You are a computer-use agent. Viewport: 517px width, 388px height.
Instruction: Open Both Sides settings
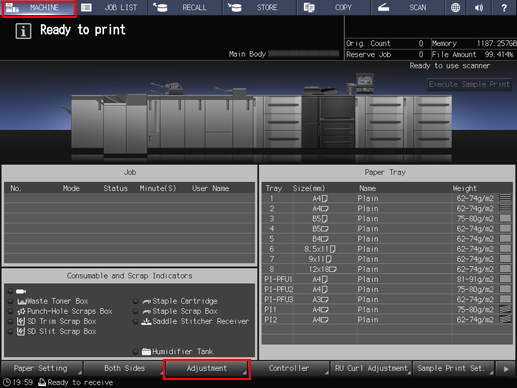[124, 368]
